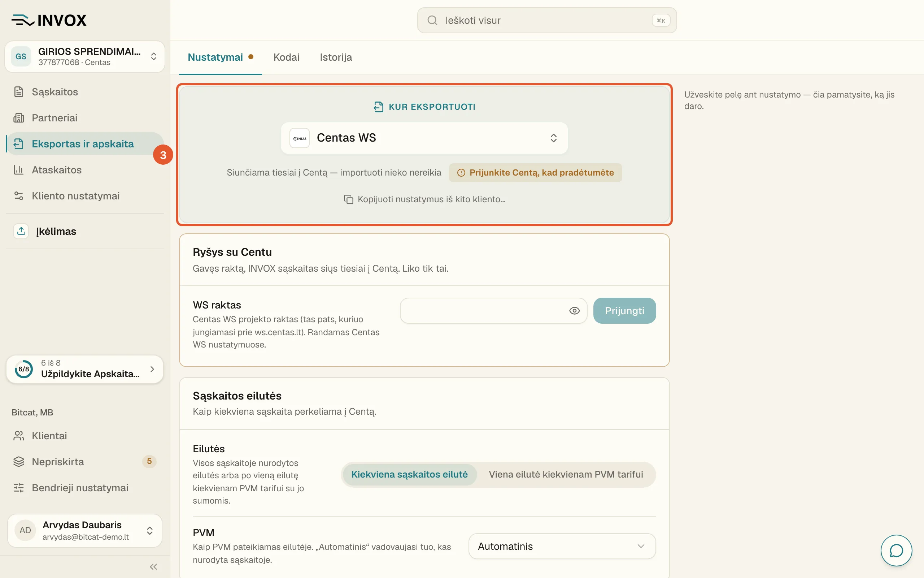Open the chat support bubble
The image size is (924, 578).
click(x=896, y=551)
